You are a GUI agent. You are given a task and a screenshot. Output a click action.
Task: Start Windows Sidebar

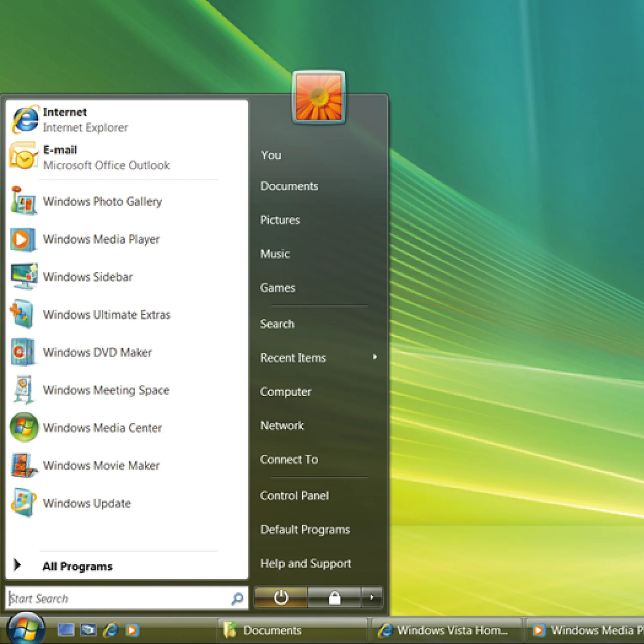coord(127,277)
